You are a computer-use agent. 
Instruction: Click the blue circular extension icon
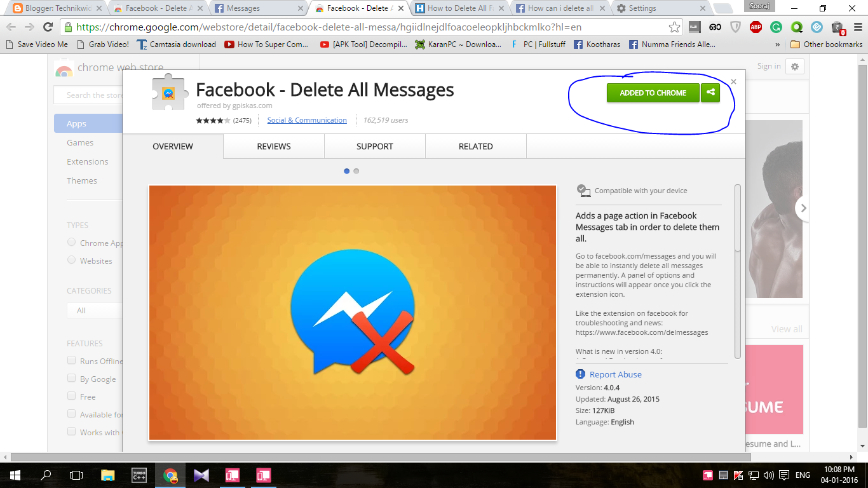817,27
